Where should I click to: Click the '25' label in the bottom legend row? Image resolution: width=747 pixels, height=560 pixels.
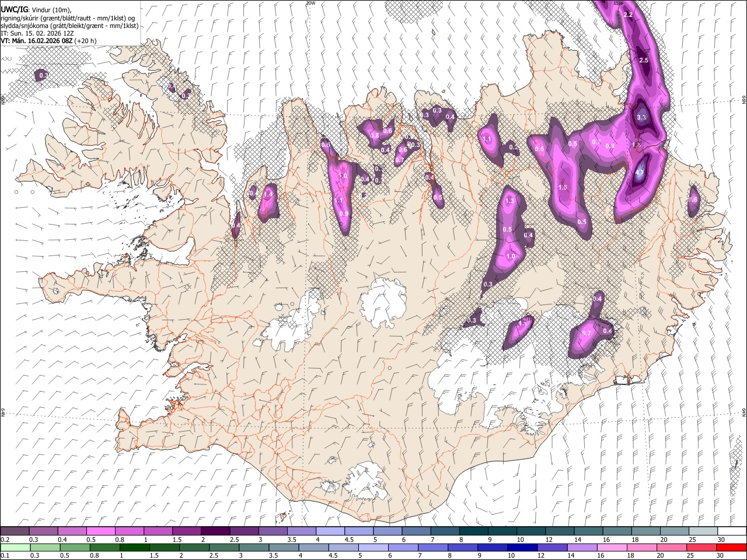(x=691, y=555)
